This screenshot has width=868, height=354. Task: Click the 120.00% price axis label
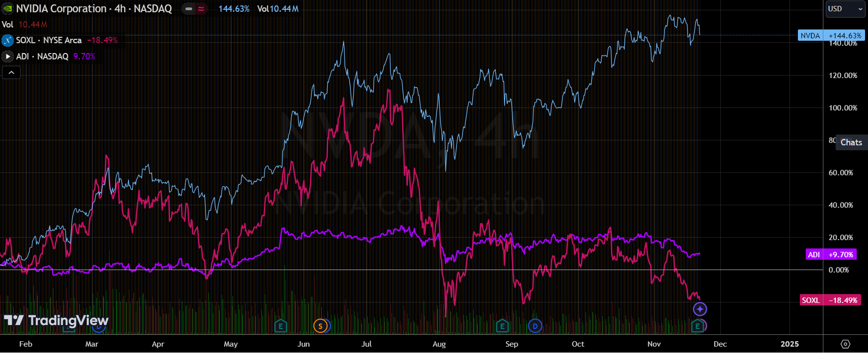point(843,76)
